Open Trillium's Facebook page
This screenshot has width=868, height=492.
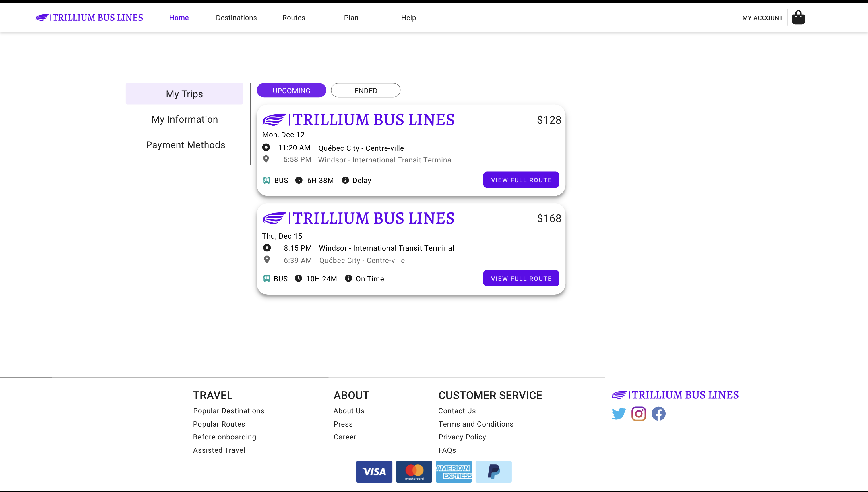coord(658,414)
